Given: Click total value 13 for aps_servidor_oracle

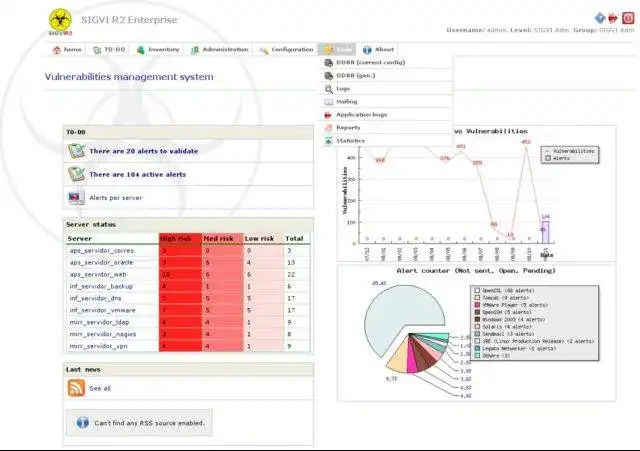Looking at the screenshot, I should 291,262.
